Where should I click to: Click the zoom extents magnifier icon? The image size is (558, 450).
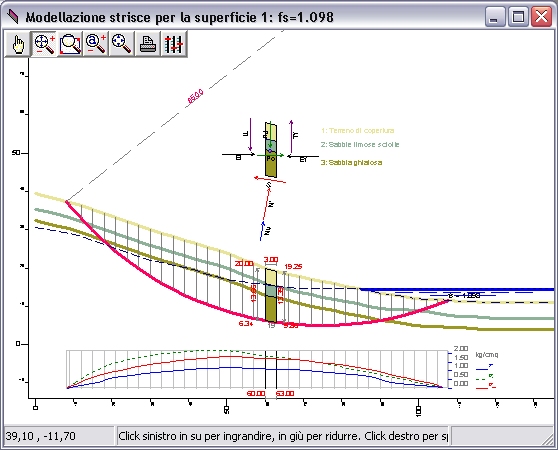[122, 44]
